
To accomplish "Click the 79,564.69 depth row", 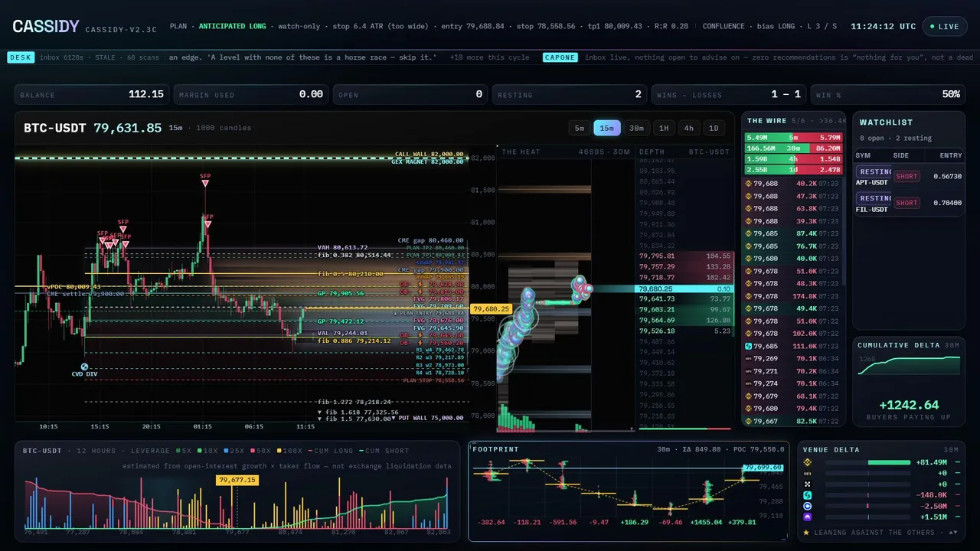I will point(684,321).
